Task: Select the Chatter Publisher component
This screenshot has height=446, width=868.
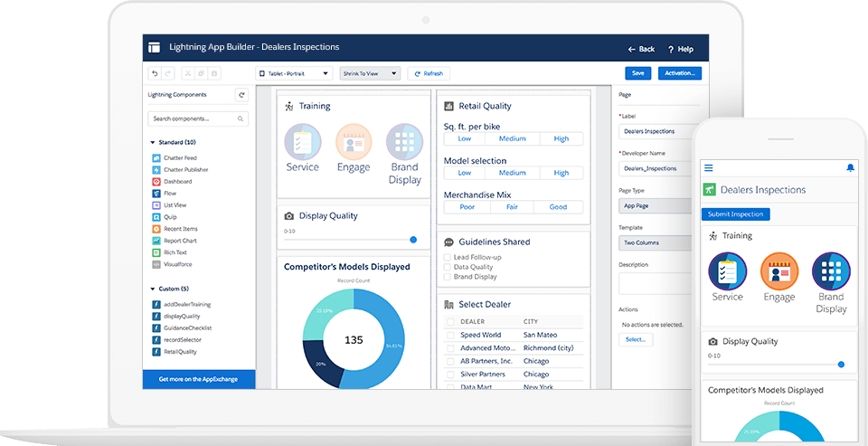Action: tap(181, 169)
